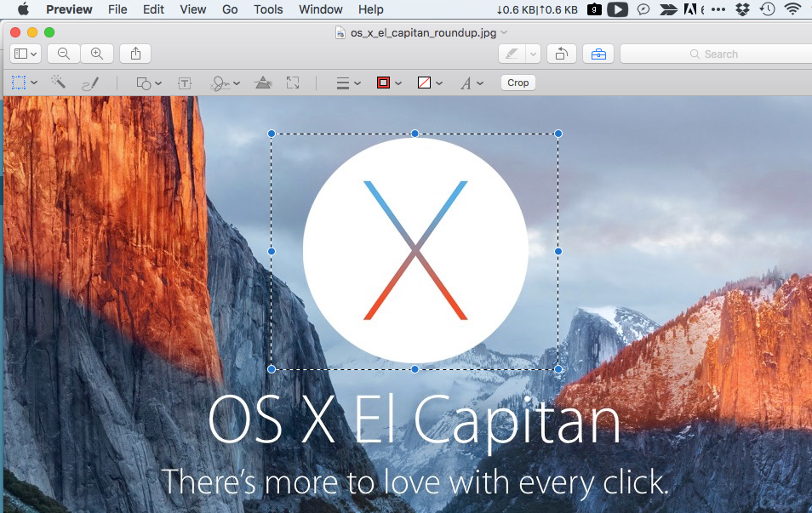Screen dimensions: 812x513
Task: Open the Window menu
Action: click(x=321, y=9)
